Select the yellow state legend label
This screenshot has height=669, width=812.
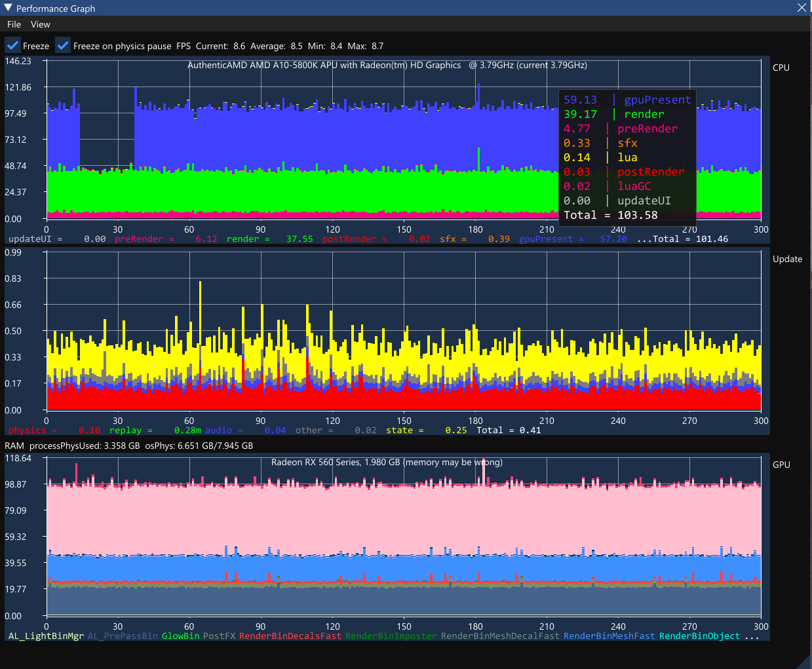pos(399,430)
